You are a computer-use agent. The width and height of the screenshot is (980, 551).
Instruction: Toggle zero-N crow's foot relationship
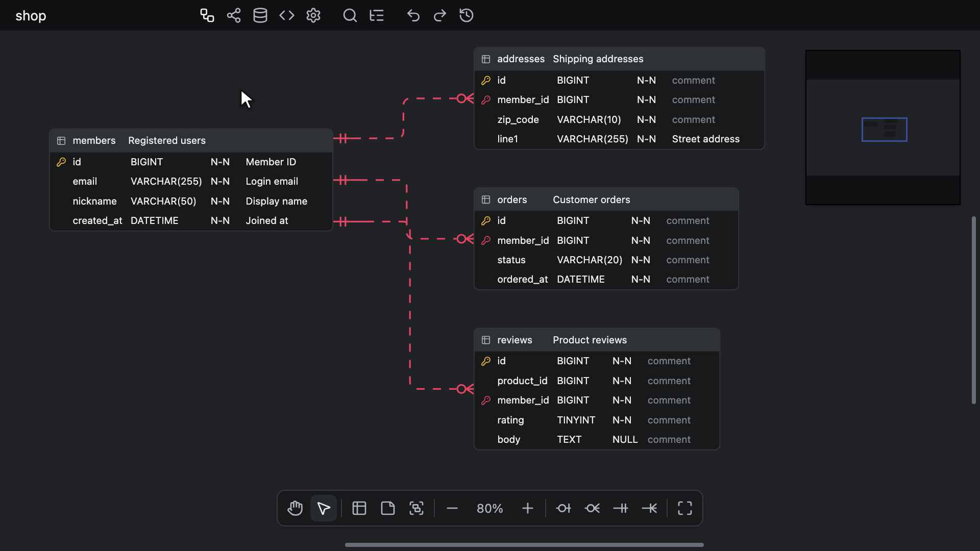click(592, 508)
